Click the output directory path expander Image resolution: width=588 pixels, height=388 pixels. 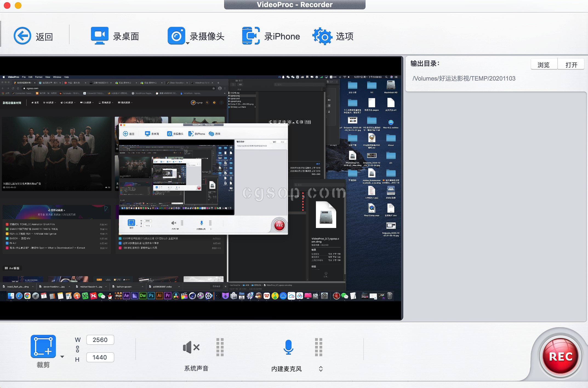click(x=464, y=78)
